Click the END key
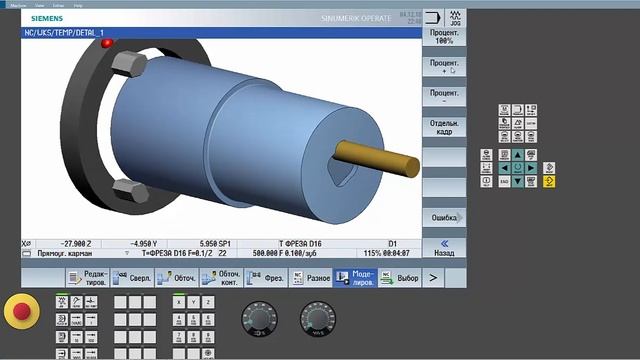This screenshot has height=360, width=640. click(504, 181)
